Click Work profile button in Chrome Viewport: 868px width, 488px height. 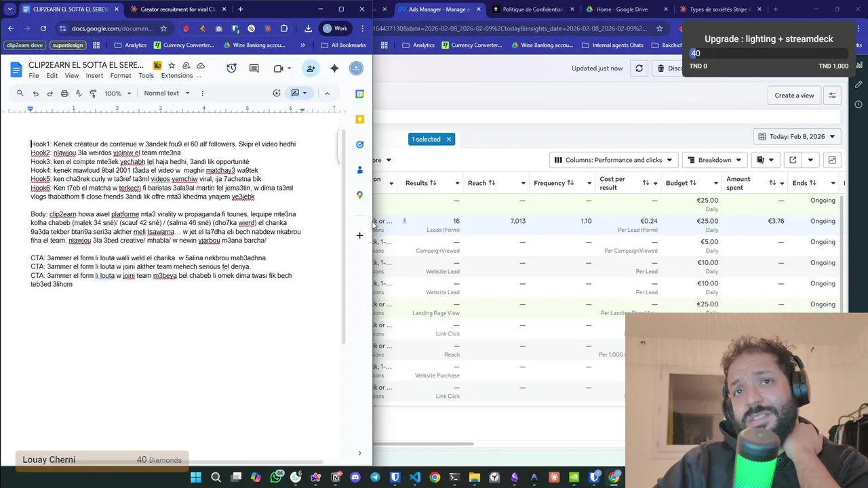pyautogui.click(x=336, y=28)
